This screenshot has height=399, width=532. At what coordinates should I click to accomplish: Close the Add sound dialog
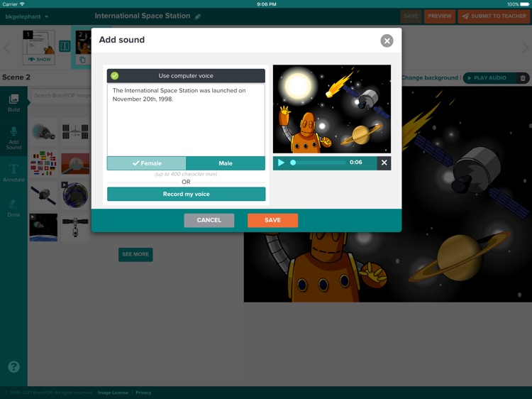coord(387,40)
